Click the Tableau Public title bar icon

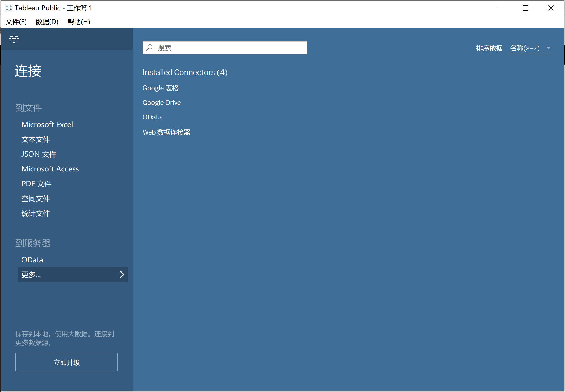(9, 8)
